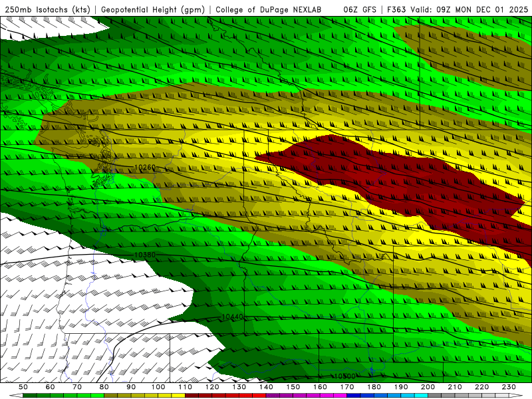Image resolution: width=532 pixels, height=399 pixels.
Task: Click the 210 kt label on color bar
Action: click(x=455, y=387)
